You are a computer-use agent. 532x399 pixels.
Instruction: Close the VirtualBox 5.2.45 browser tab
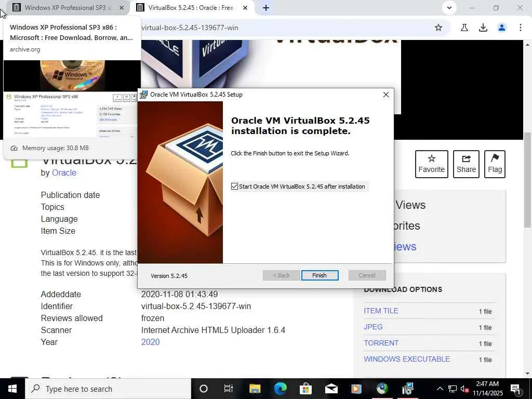(245, 7)
